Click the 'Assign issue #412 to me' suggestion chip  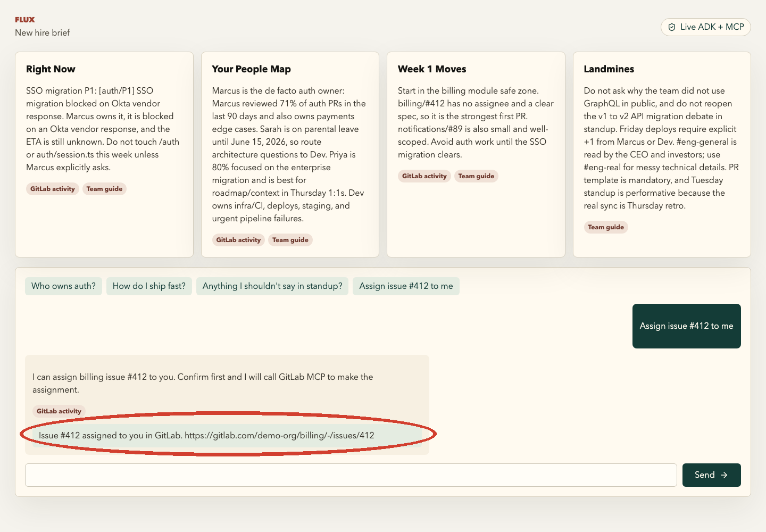406,286
